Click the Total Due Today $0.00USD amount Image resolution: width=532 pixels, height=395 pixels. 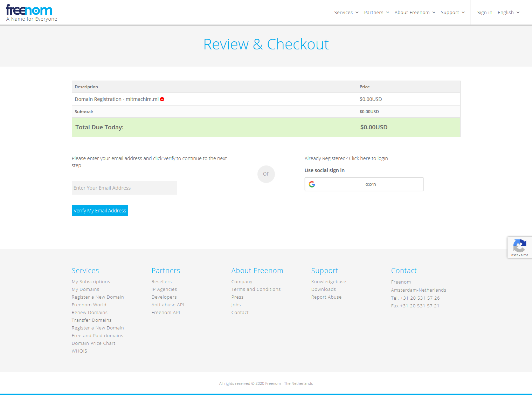(374, 127)
